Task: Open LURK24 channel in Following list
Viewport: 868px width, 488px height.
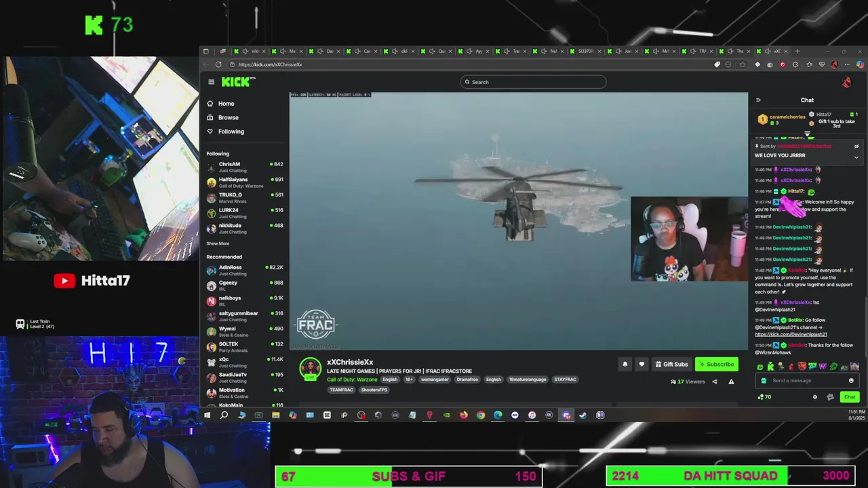Action: pyautogui.click(x=244, y=213)
